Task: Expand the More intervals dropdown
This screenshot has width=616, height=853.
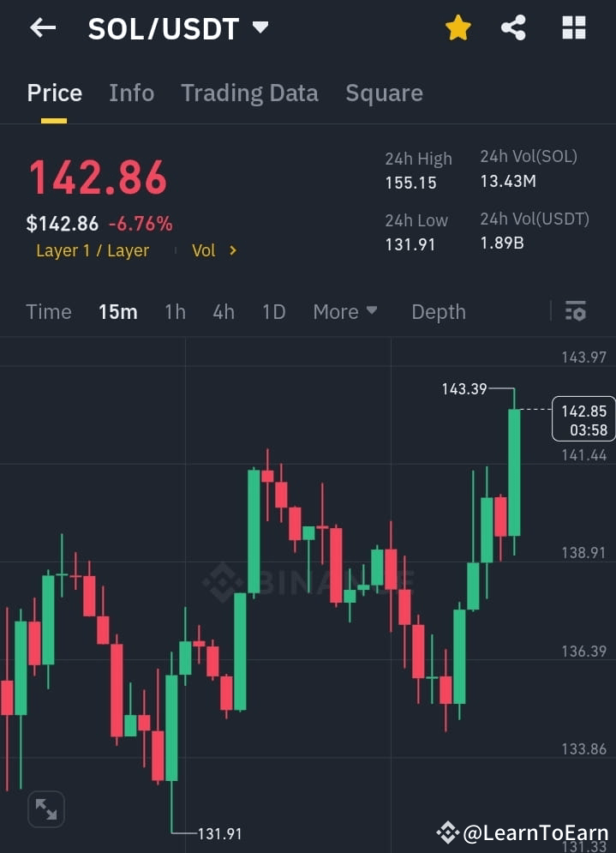Action: pyautogui.click(x=344, y=312)
